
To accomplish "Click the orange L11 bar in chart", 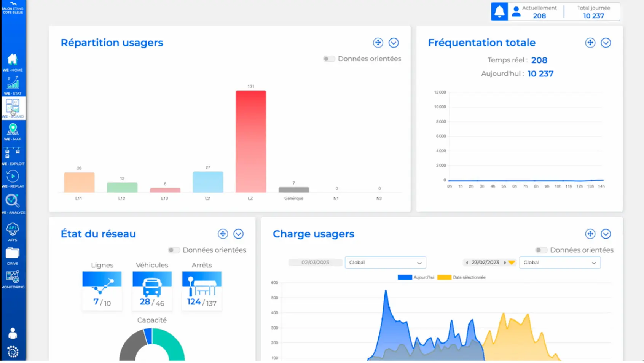I will point(79,182).
